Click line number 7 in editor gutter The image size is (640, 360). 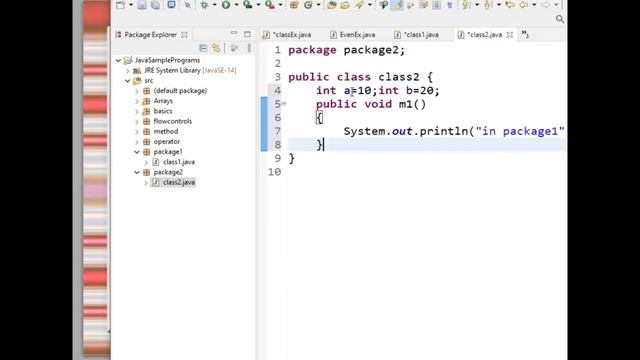point(278,131)
